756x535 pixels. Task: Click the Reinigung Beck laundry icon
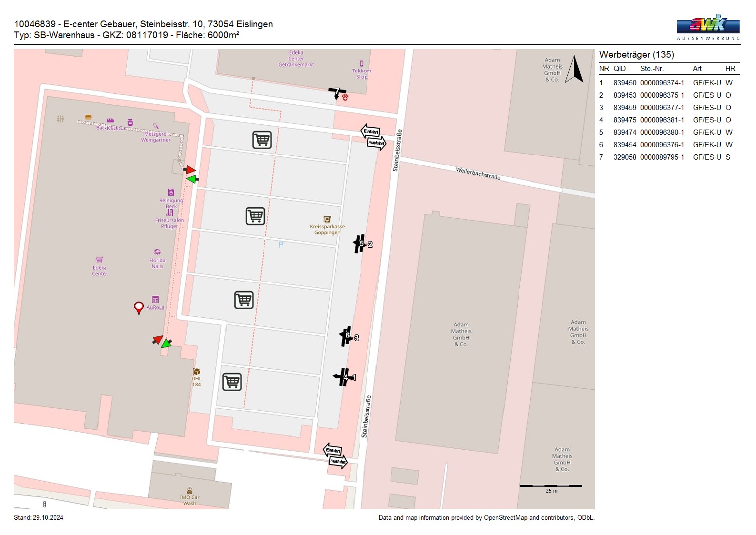171,192
